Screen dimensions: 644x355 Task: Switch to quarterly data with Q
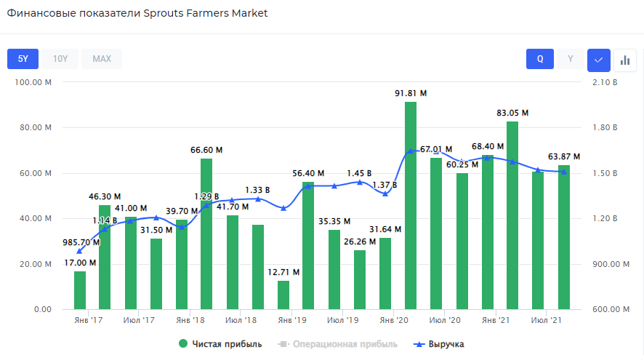point(540,59)
